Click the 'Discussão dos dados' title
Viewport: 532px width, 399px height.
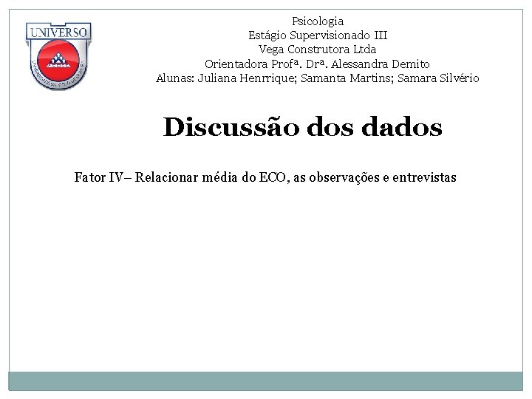pos(303,127)
